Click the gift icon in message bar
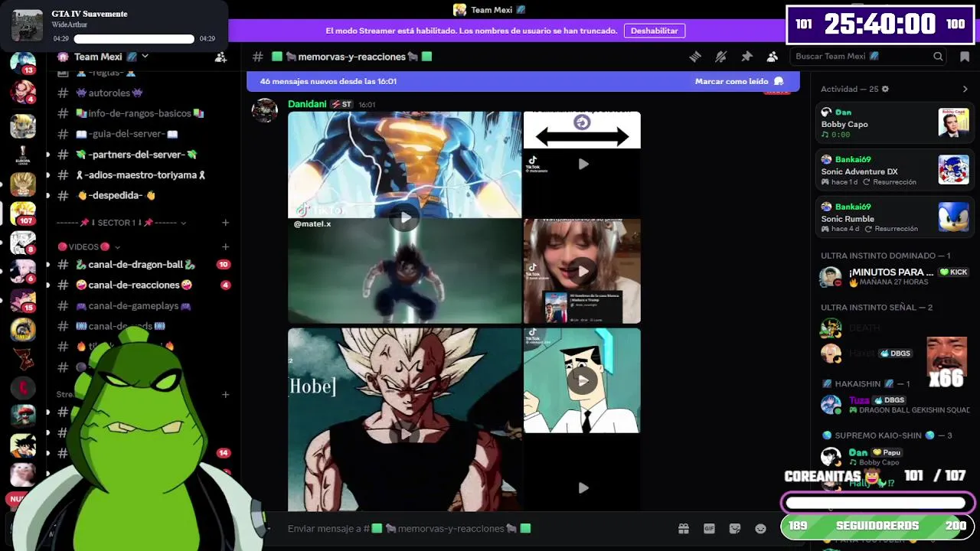This screenshot has height=551, width=980. point(684,529)
